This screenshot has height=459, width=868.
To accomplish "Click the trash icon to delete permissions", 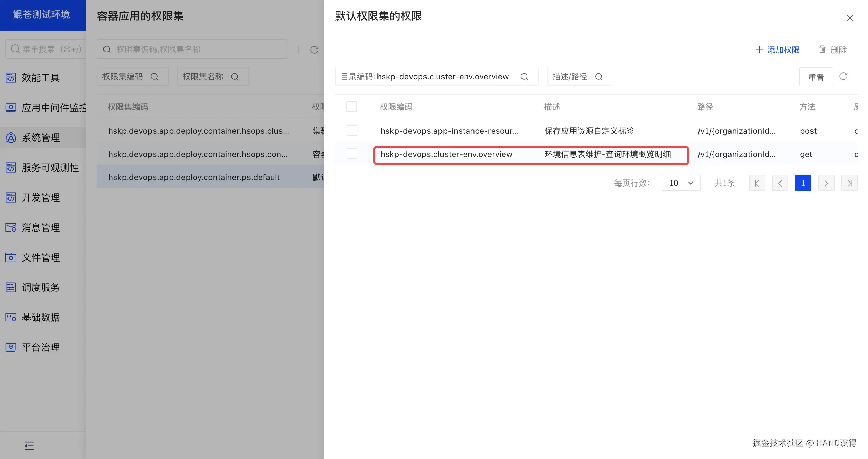I will [x=822, y=50].
